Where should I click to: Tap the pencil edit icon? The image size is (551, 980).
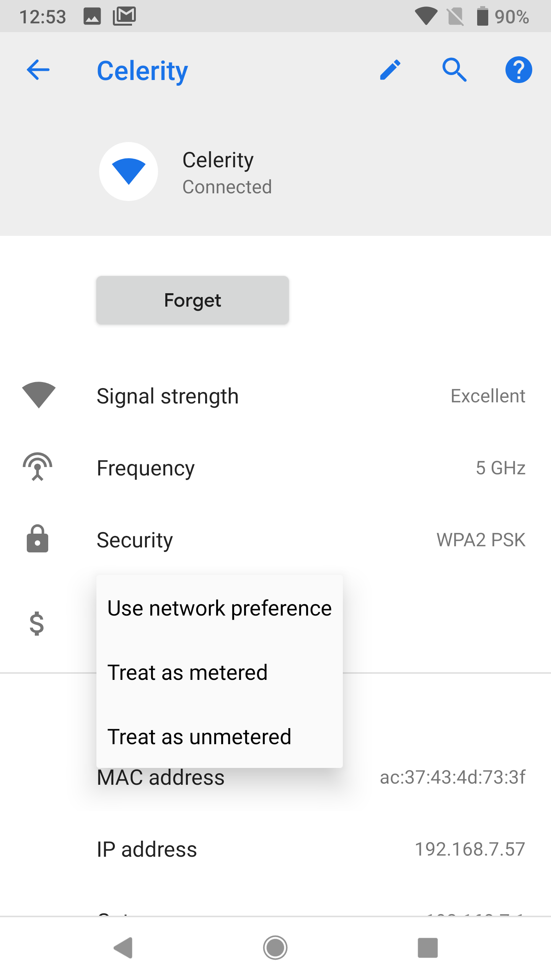tap(390, 70)
